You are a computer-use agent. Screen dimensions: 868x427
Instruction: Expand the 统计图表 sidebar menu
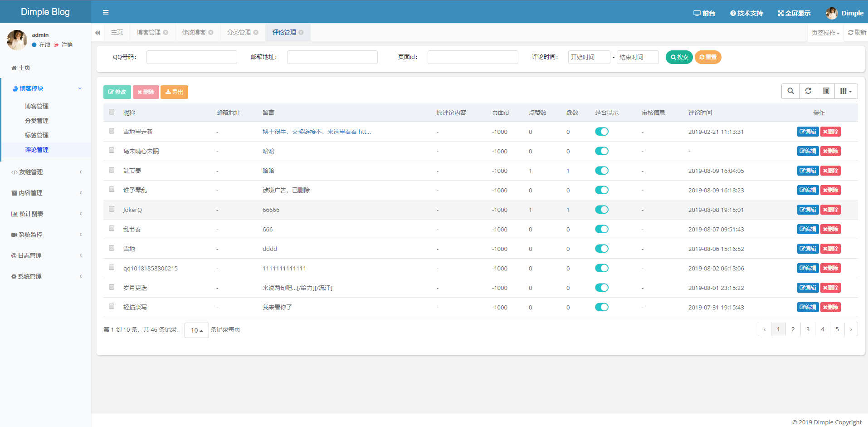[x=45, y=214]
